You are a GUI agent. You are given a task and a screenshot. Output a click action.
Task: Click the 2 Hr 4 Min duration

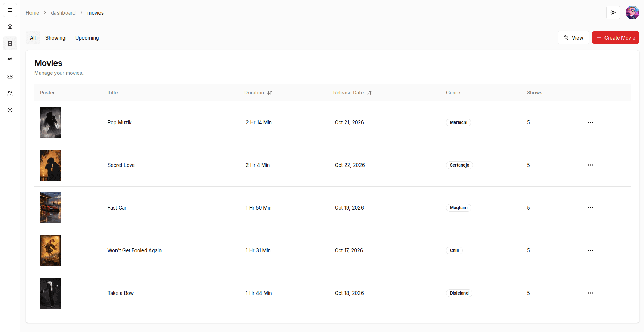point(258,165)
